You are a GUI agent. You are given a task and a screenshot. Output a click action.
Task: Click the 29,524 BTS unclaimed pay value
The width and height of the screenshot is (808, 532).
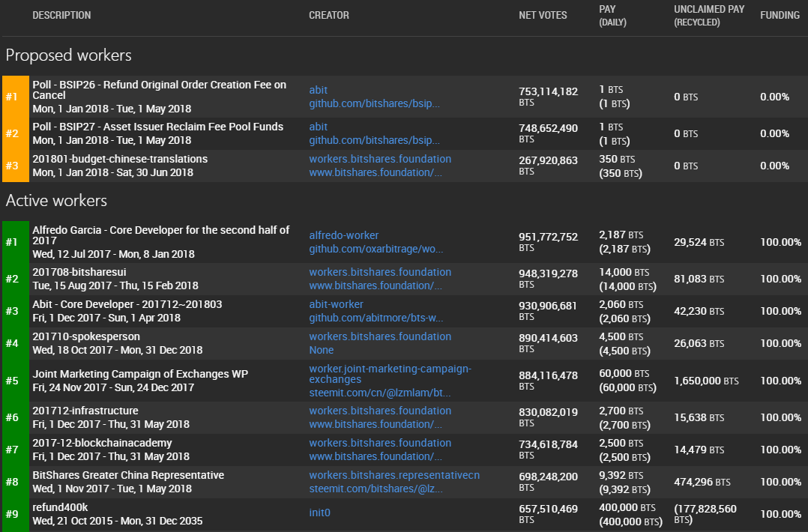699,242
